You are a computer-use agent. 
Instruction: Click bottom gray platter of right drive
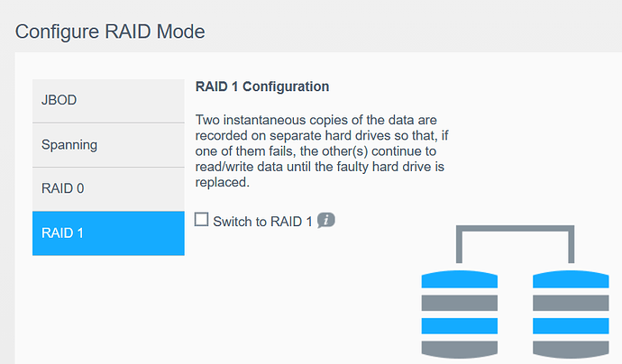click(571, 349)
